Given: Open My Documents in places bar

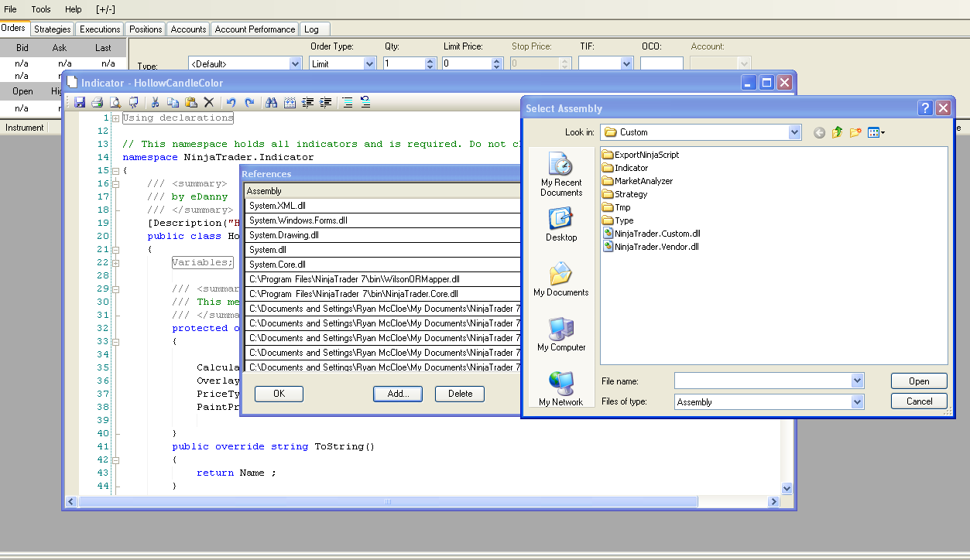Looking at the screenshot, I should tap(561, 279).
